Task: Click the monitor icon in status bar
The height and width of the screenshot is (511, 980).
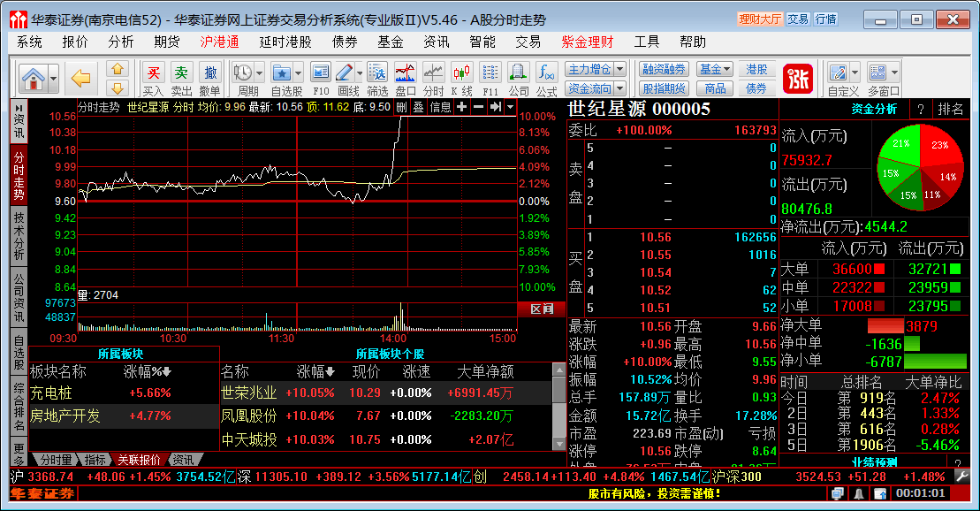Action: 838,493
